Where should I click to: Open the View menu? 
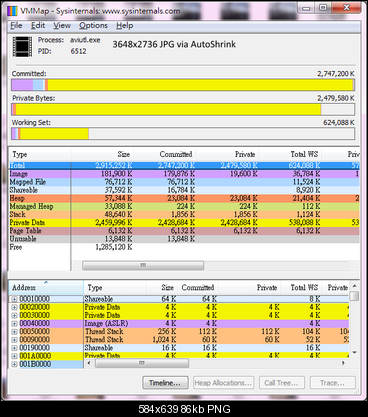click(62, 26)
